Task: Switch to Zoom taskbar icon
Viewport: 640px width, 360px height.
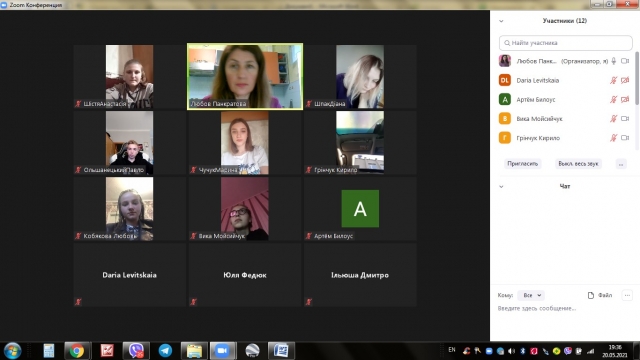Action: point(222,351)
